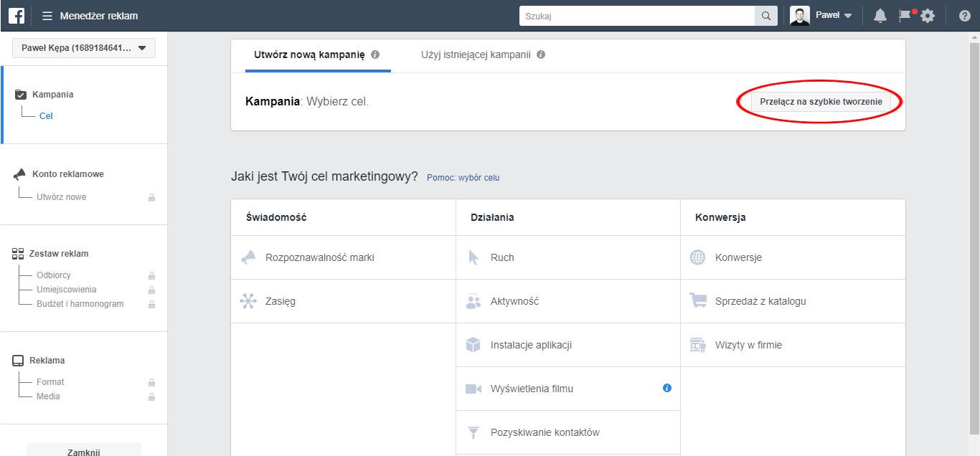Click the Facebook logo icon
This screenshot has width=980, height=456.
(x=17, y=16)
